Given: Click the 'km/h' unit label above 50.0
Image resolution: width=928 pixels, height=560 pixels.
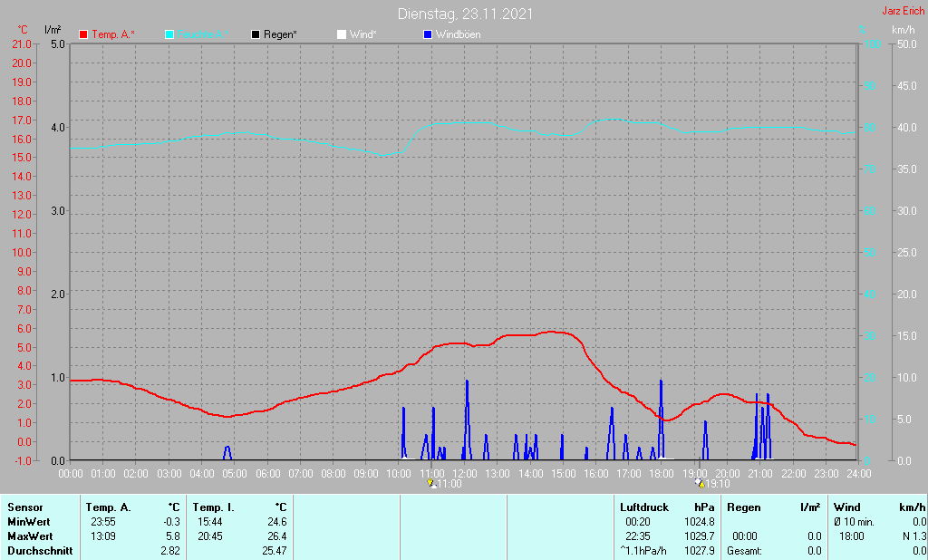Looking at the screenshot, I should click(x=904, y=30).
